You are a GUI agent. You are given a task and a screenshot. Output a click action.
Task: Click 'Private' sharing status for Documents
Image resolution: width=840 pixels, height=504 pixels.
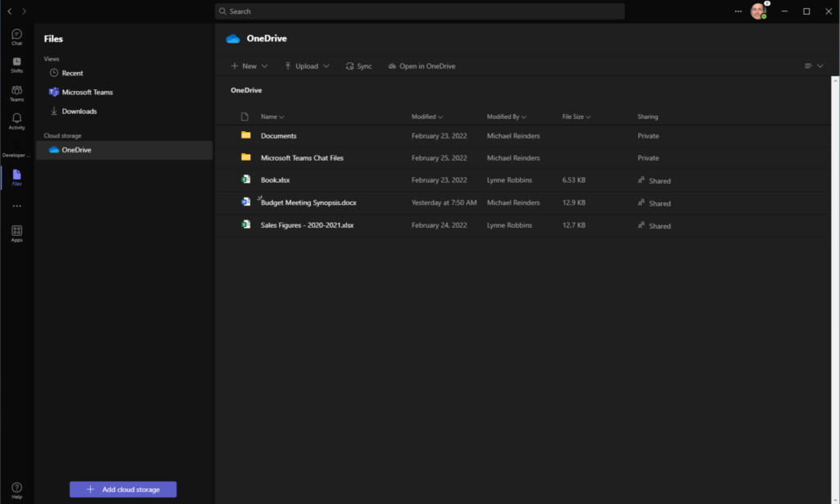click(648, 136)
